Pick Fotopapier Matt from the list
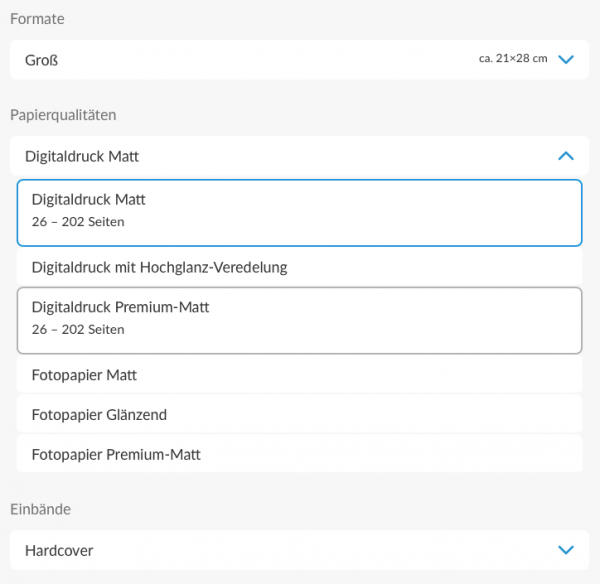Image resolution: width=600 pixels, height=584 pixels. tap(300, 375)
